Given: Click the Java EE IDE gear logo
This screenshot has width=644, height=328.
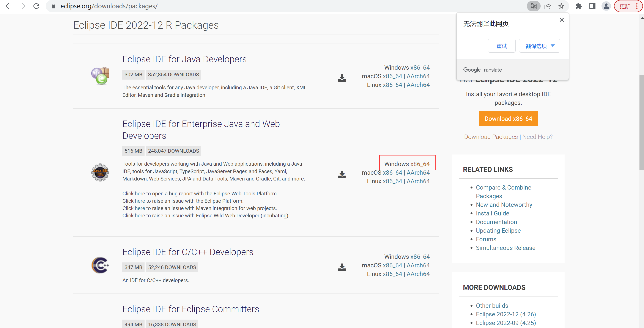Looking at the screenshot, I should coord(100,172).
